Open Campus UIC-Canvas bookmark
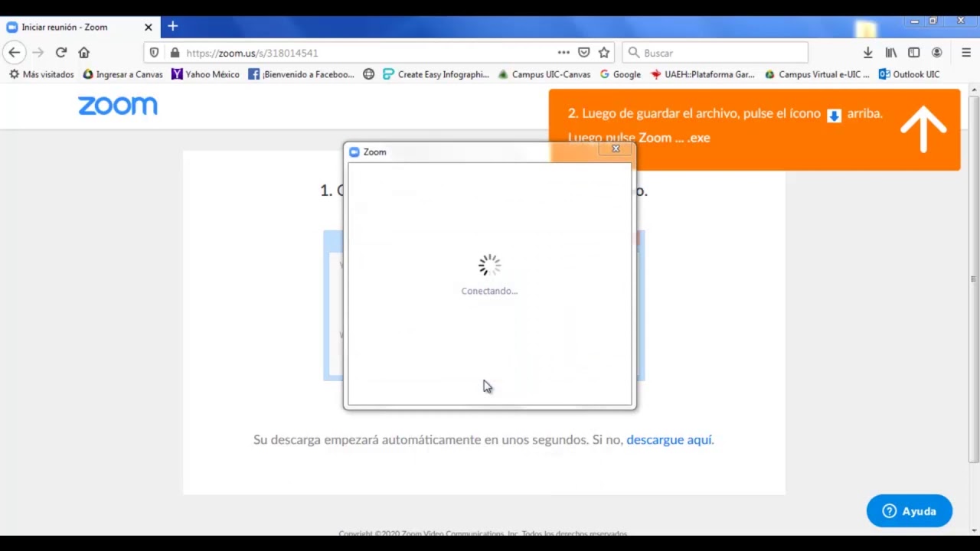Image resolution: width=980 pixels, height=551 pixels. pyautogui.click(x=544, y=74)
